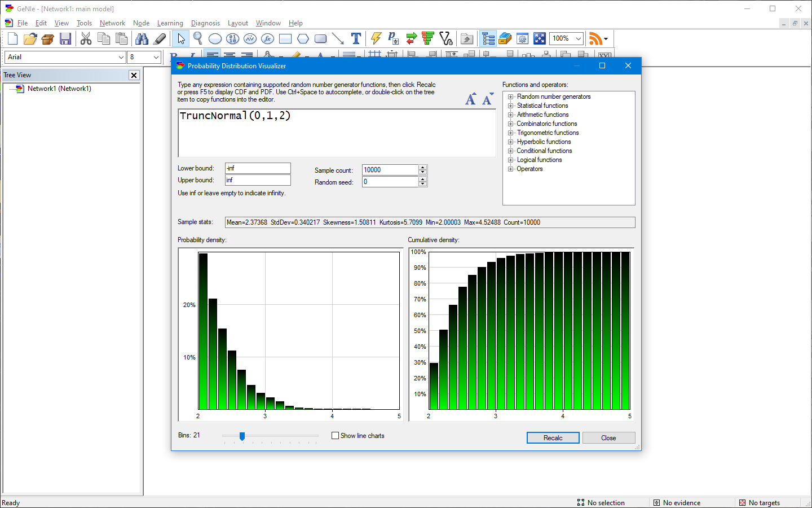
Task: Open Find using binoculars icon
Action: (x=142, y=38)
